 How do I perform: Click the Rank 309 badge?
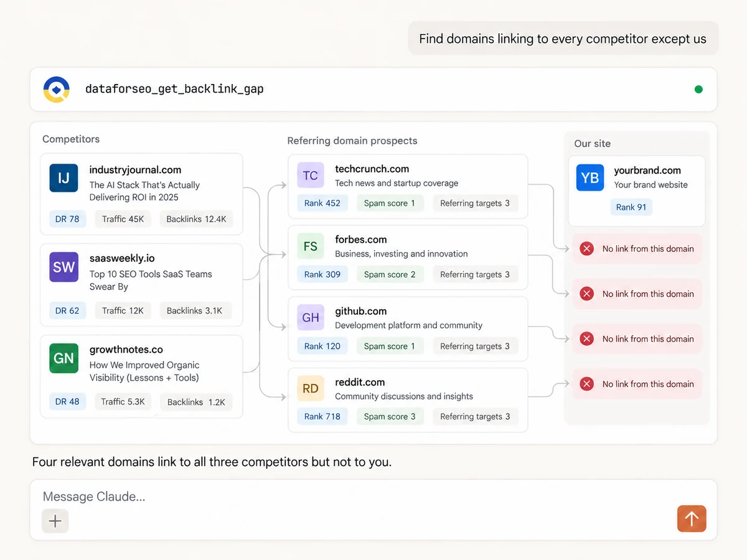point(322,274)
